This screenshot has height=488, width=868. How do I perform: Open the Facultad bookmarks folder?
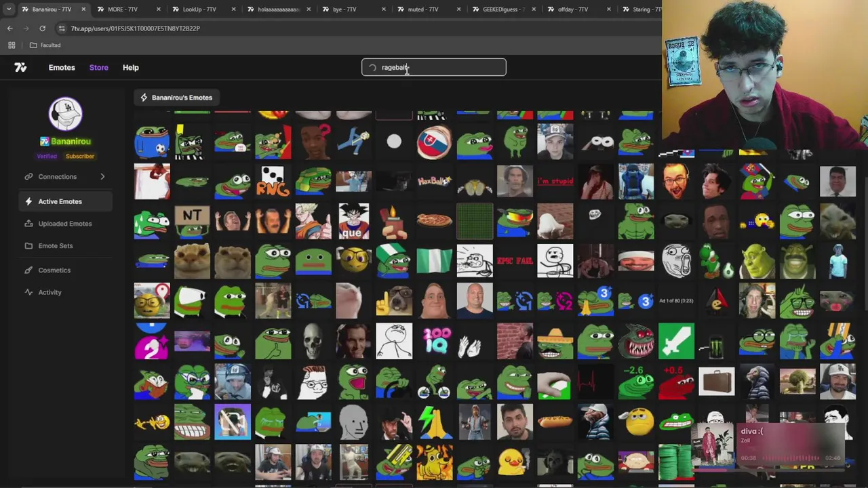point(45,45)
